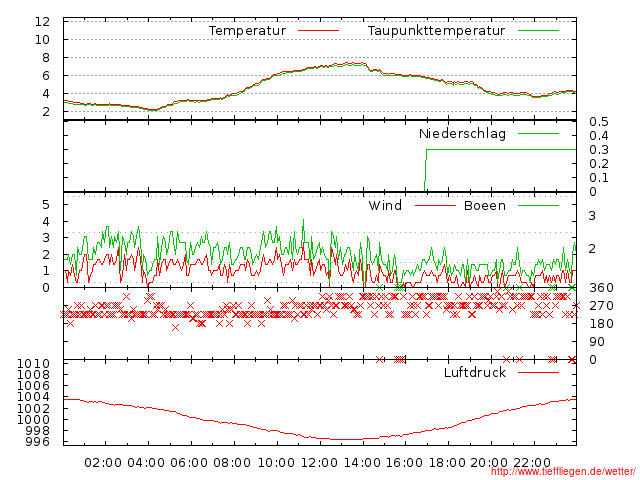Click the 998 pressure axis value
640x480 pixels.
[x=38, y=431]
